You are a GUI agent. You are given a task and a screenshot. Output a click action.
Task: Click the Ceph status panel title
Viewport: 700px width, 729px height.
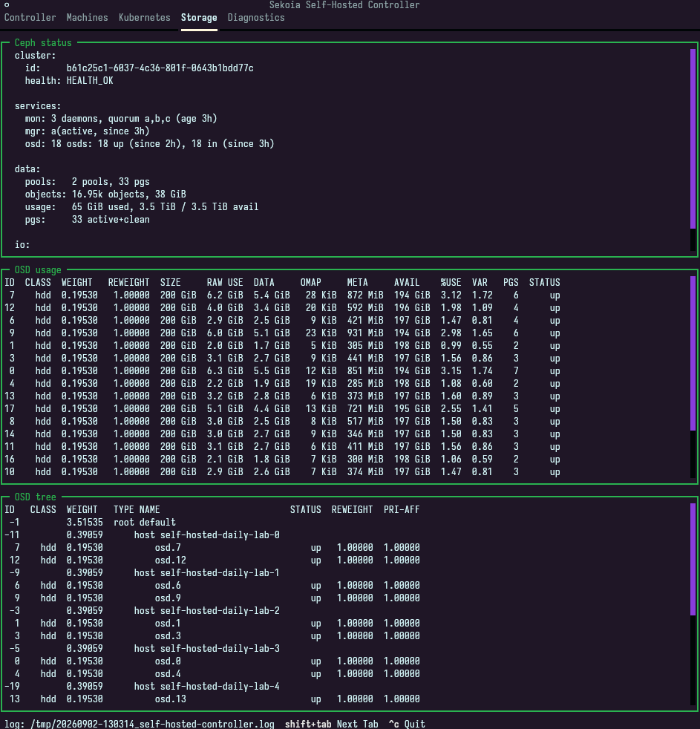[x=43, y=43]
